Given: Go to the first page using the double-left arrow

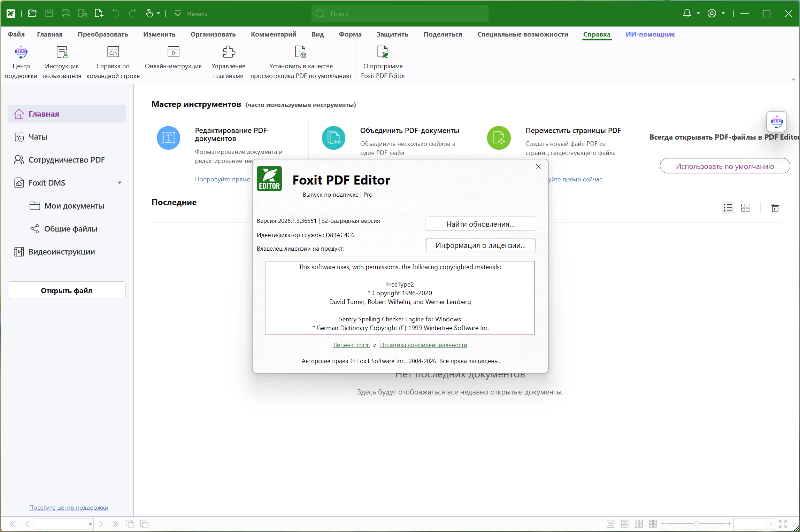Looking at the screenshot, I should 13,524.
